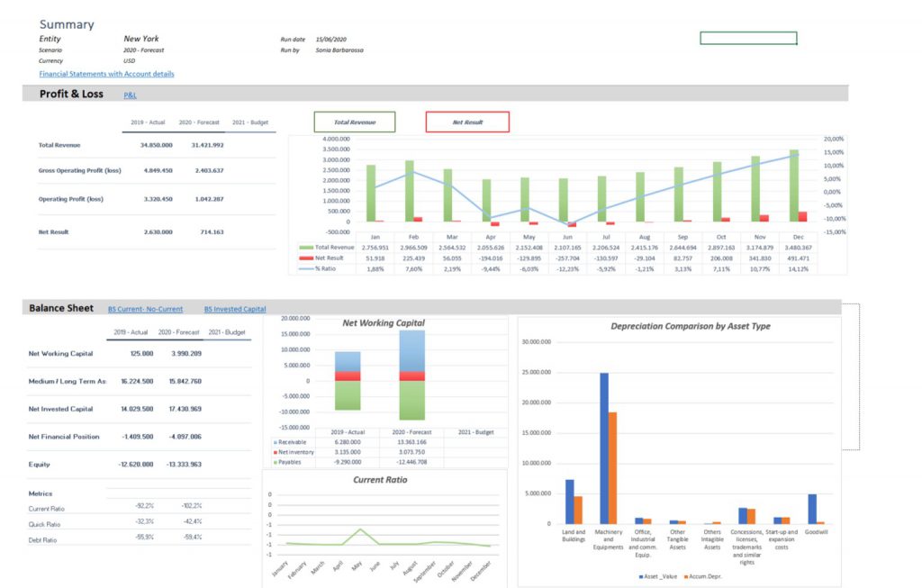
Task: Click the Net Result red legend marker
Action: tap(306, 258)
